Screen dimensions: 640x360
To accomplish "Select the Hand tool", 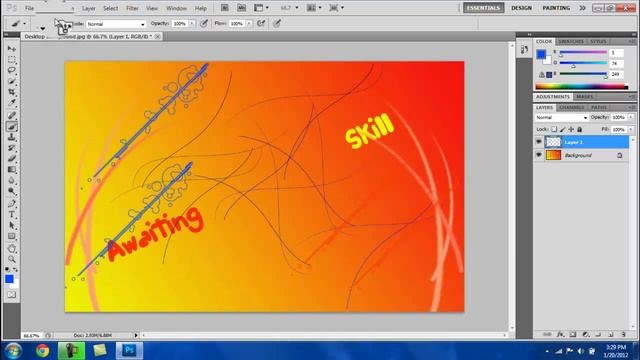I will pos(11,249).
